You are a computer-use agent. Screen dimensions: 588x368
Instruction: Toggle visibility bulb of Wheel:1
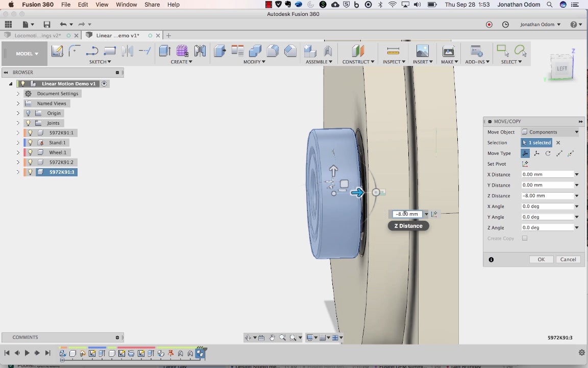(31, 152)
